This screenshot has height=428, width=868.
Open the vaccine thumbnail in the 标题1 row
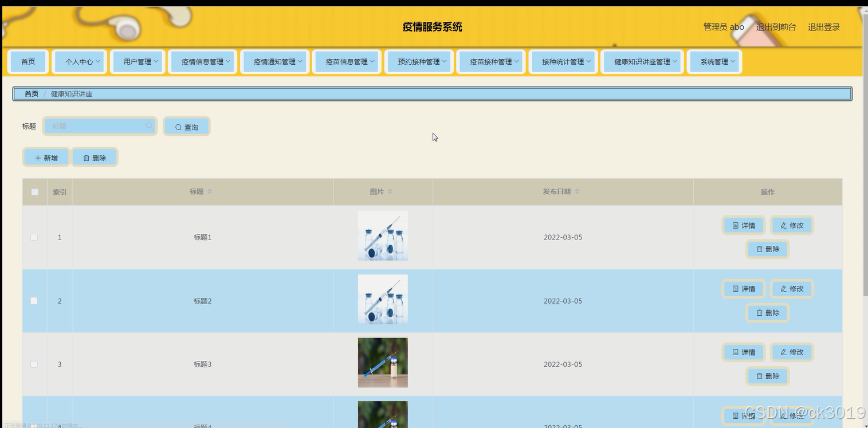click(383, 235)
